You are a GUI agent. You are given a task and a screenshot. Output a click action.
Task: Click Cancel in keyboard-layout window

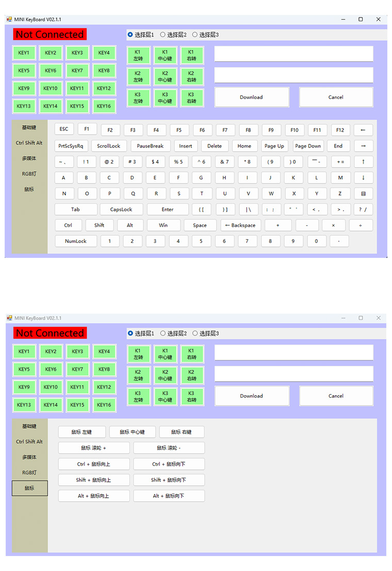click(x=336, y=97)
